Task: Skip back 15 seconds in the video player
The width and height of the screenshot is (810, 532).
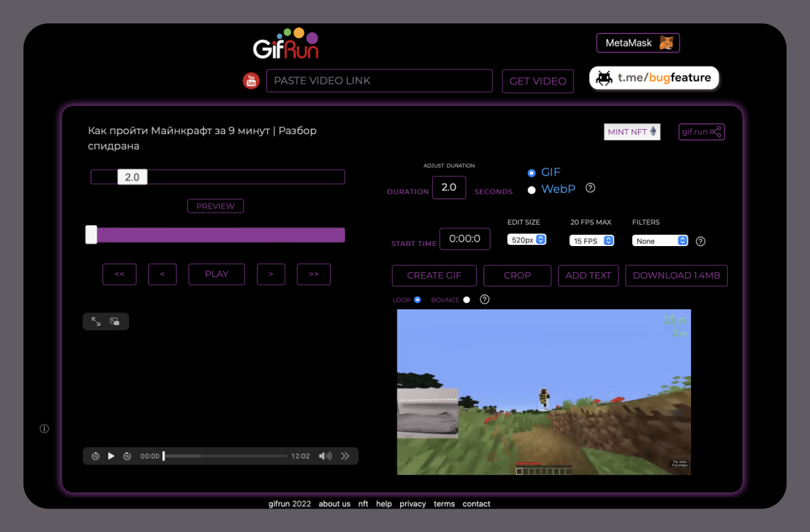Action: [96, 456]
